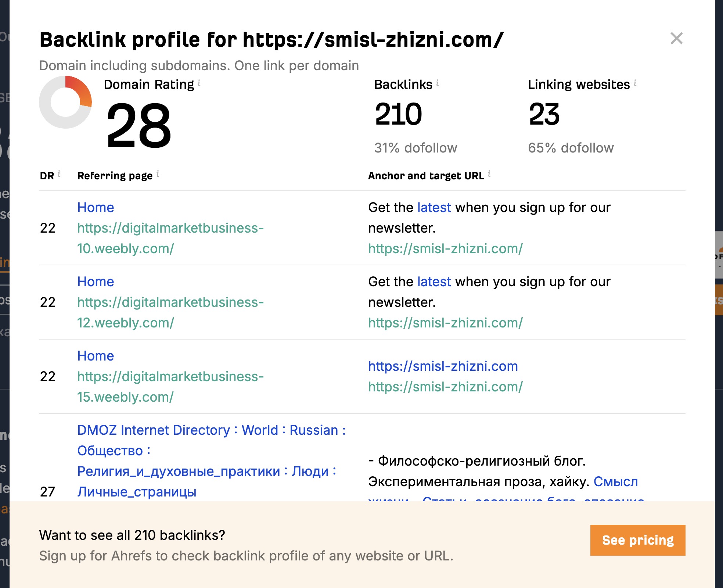Image resolution: width=723 pixels, height=588 pixels.
Task: Click the 'latest' anchor in first row
Action: point(434,207)
